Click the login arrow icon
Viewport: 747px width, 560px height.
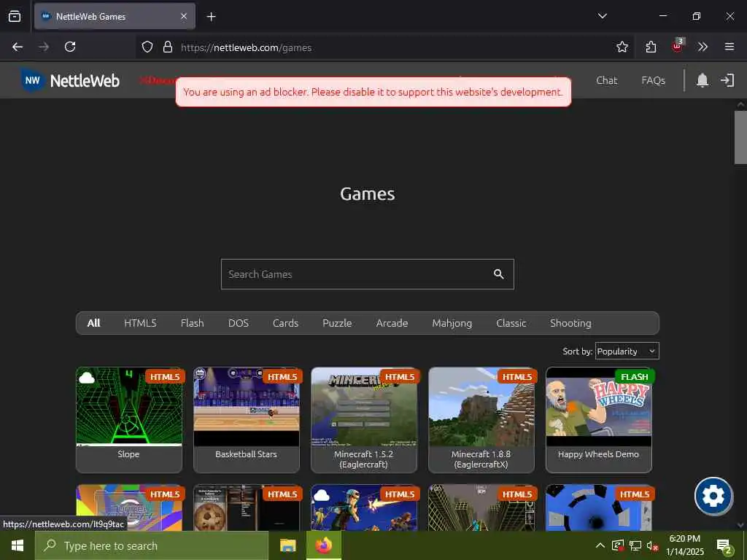(x=727, y=80)
